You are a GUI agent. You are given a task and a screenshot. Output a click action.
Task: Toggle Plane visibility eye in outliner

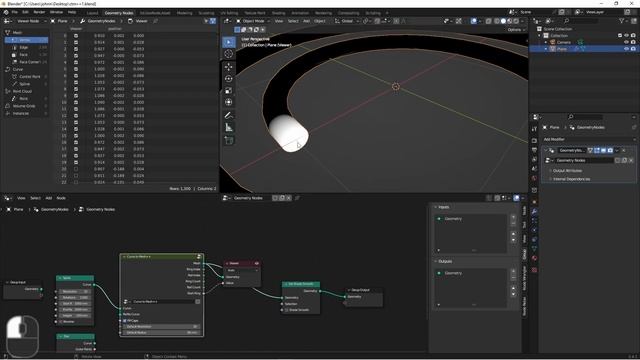(x=626, y=49)
